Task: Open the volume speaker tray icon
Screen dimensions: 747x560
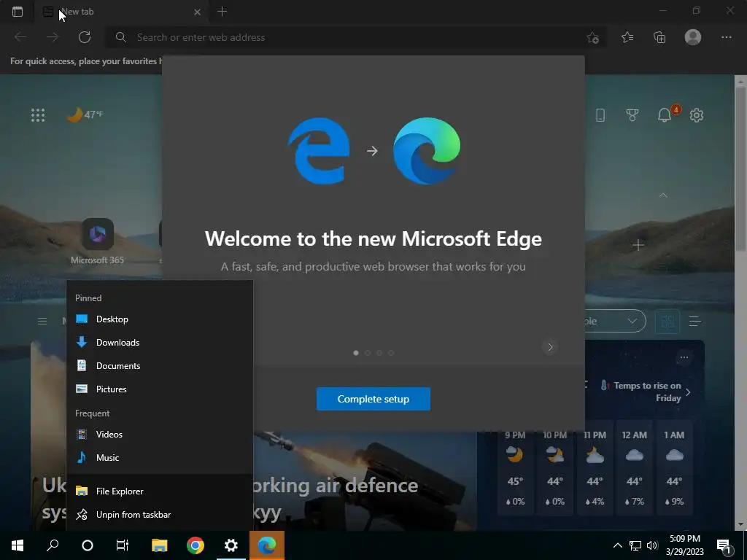Action: click(x=652, y=545)
